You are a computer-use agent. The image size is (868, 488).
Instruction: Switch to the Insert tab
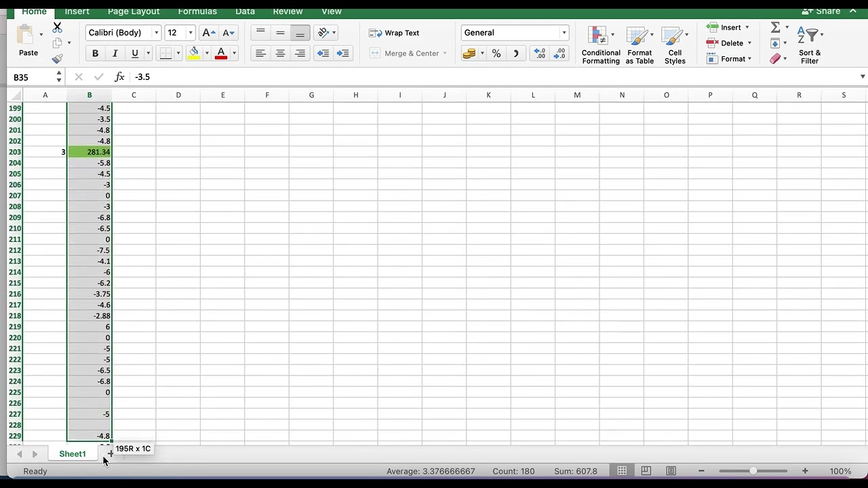pos(77,11)
